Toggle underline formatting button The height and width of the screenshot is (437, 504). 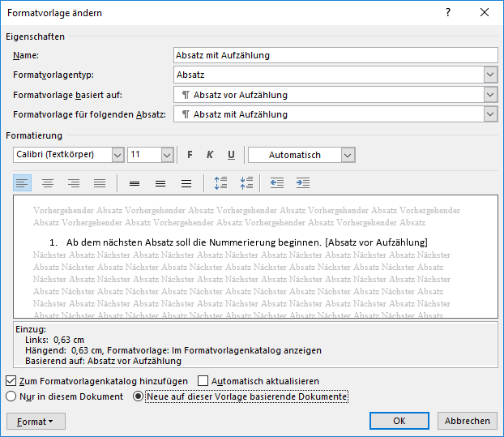click(x=231, y=155)
